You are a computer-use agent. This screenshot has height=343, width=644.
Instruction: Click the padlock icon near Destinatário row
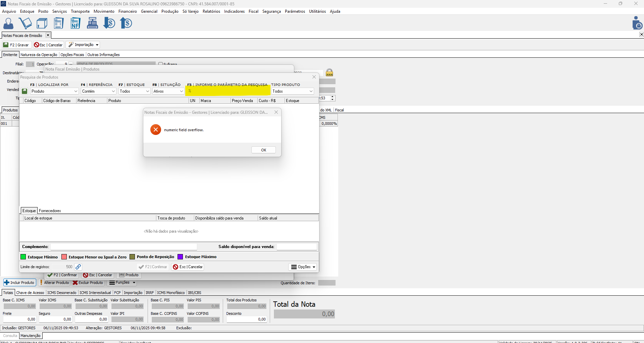(x=329, y=72)
